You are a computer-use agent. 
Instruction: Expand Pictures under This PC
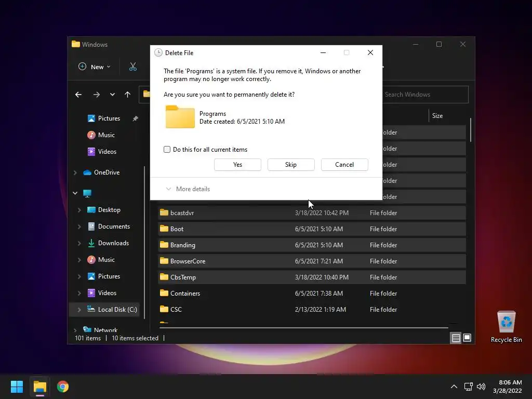pos(79,276)
